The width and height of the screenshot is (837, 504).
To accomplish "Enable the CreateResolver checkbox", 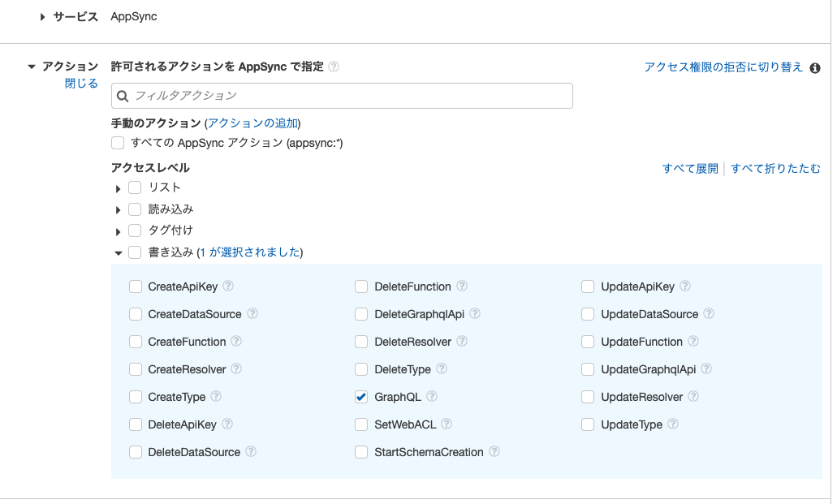I will click(136, 369).
